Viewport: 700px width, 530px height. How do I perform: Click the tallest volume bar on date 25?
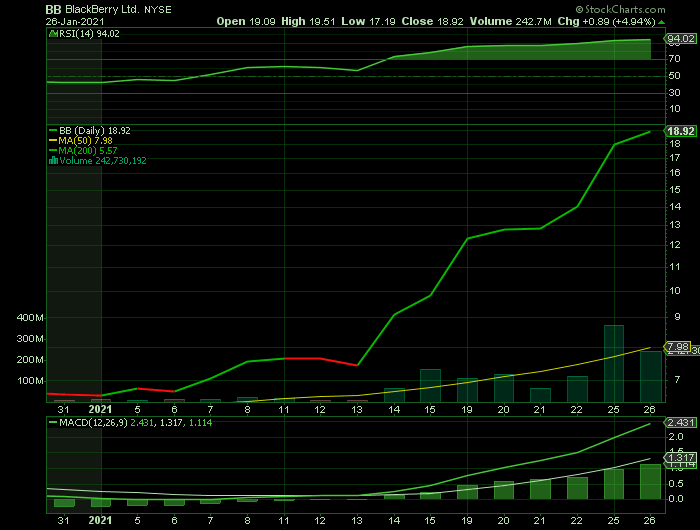[x=613, y=362]
